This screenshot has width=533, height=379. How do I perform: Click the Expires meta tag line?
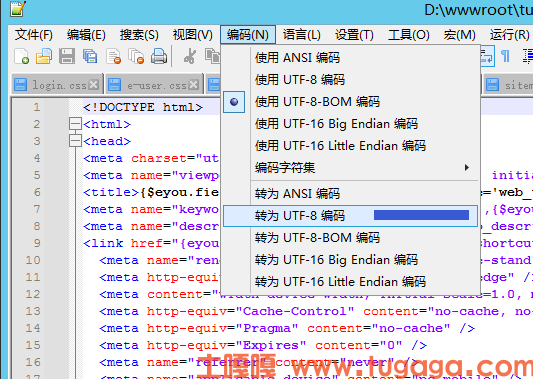click(263, 345)
